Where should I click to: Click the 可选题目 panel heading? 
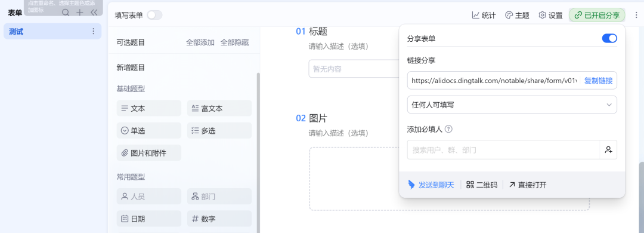point(131,42)
